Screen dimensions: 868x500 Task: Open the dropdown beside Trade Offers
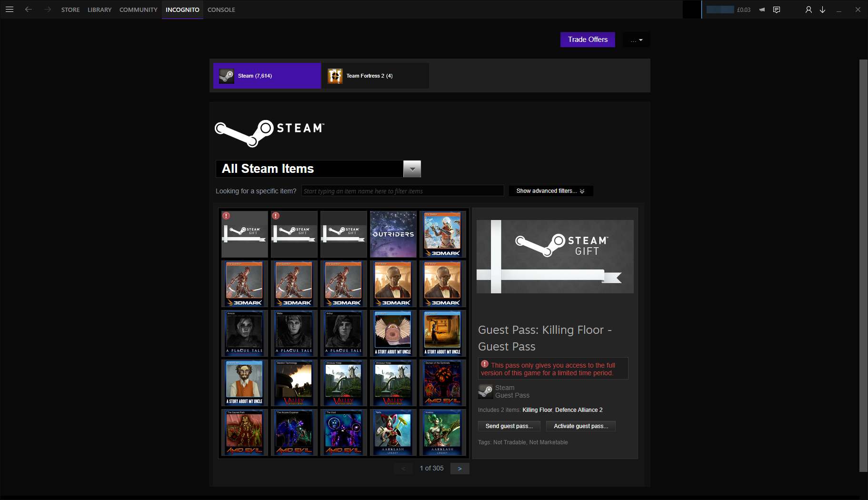tap(636, 40)
